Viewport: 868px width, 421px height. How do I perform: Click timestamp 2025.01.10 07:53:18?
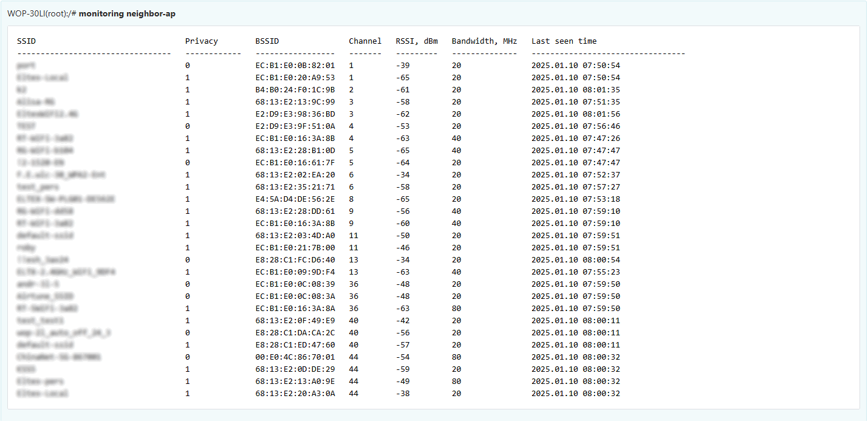click(x=576, y=199)
